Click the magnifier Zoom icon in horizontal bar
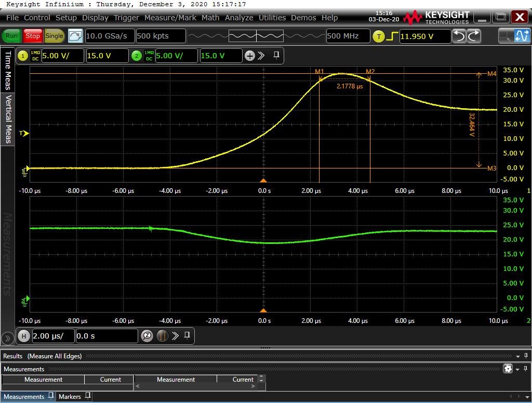The height and width of the screenshot is (403, 532). point(147,336)
